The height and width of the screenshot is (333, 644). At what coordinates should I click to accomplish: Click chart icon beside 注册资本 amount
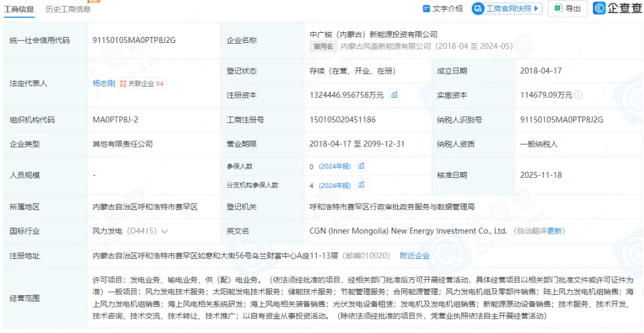pyautogui.click(x=394, y=95)
